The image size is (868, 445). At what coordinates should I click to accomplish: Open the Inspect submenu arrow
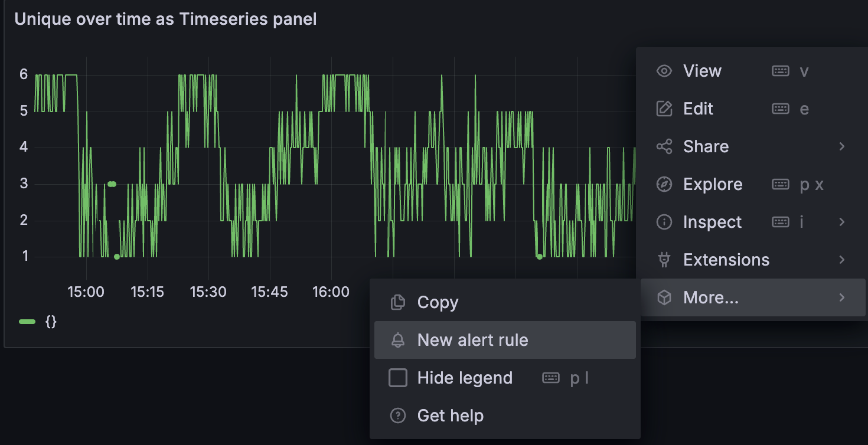(843, 221)
